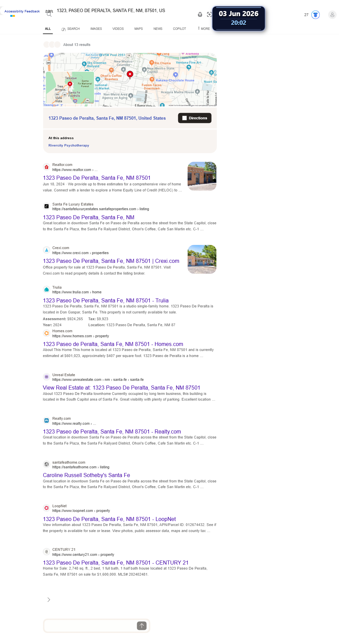Open the Realtor.com result title
The width and height of the screenshot is (339, 644).
pos(97,178)
